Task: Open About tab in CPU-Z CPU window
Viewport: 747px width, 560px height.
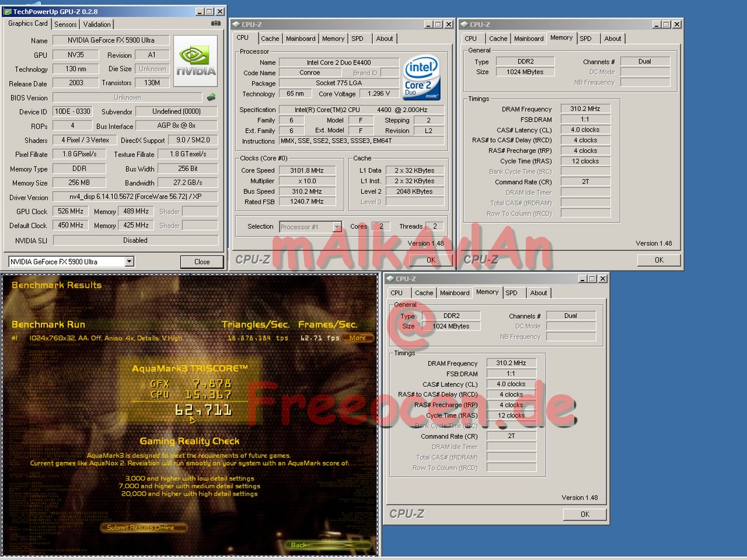Action: tap(385, 39)
